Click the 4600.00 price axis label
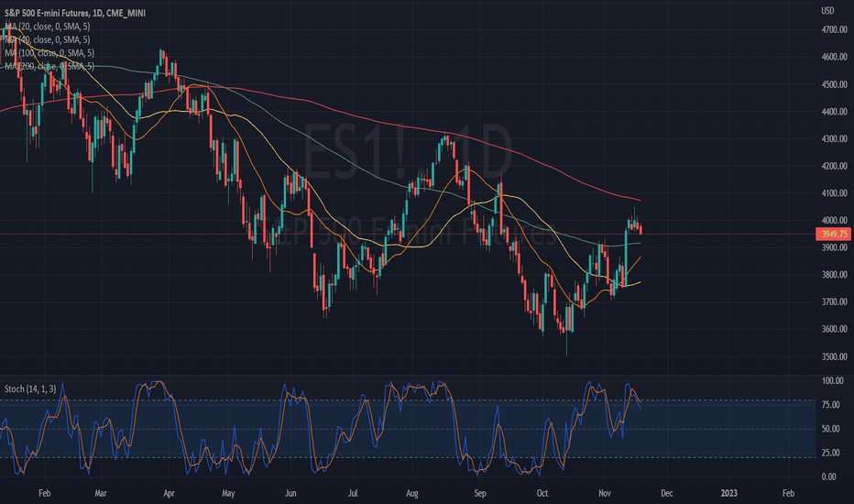 [x=835, y=57]
